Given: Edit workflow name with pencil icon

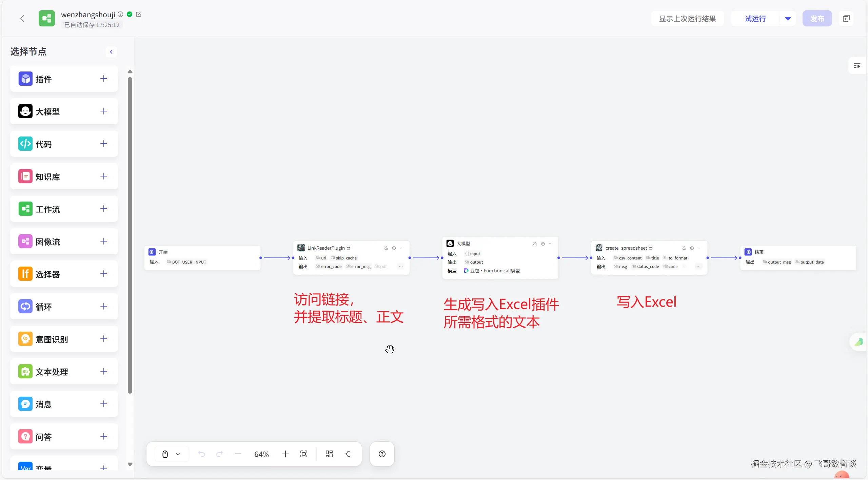Looking at the screenshot, I should coord(138,14).
